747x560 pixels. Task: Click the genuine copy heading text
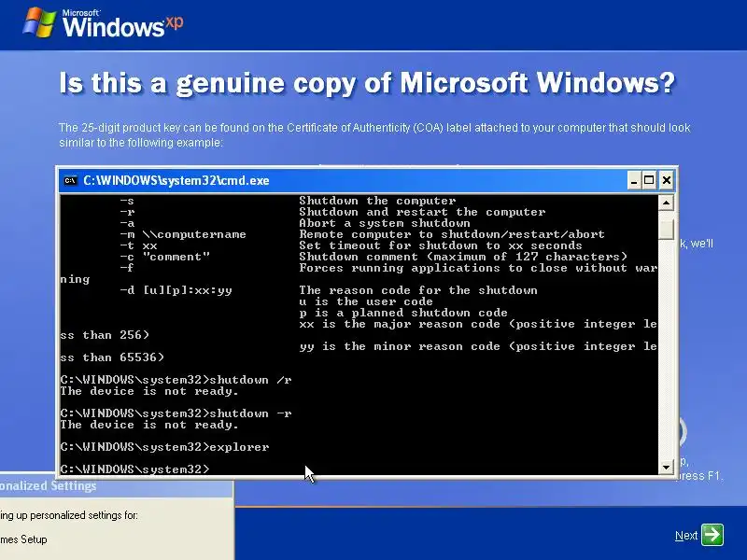click(367, 83)
